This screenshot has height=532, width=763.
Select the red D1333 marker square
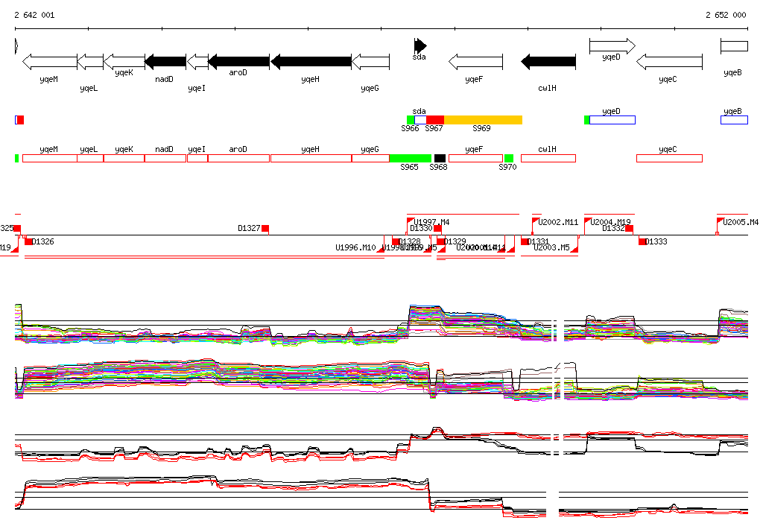click(x=642, y=241)
